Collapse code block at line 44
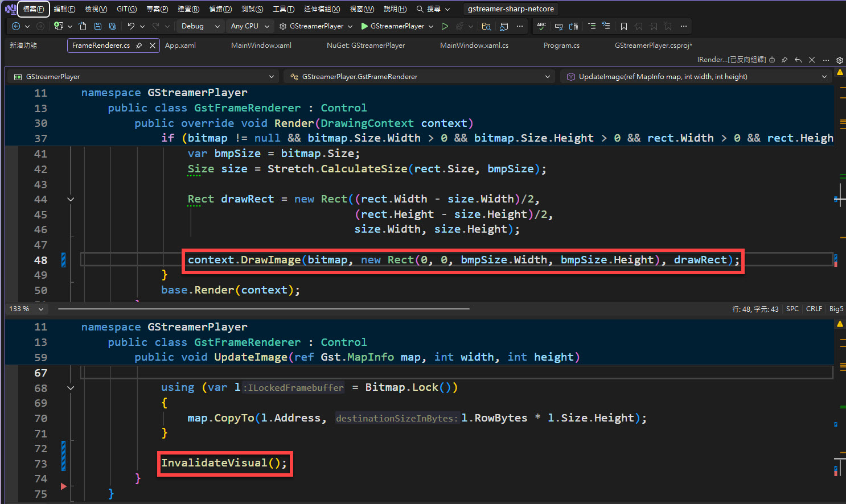This screenshot has width=846, height=504. pyautogui.click(x=71, y=199)
